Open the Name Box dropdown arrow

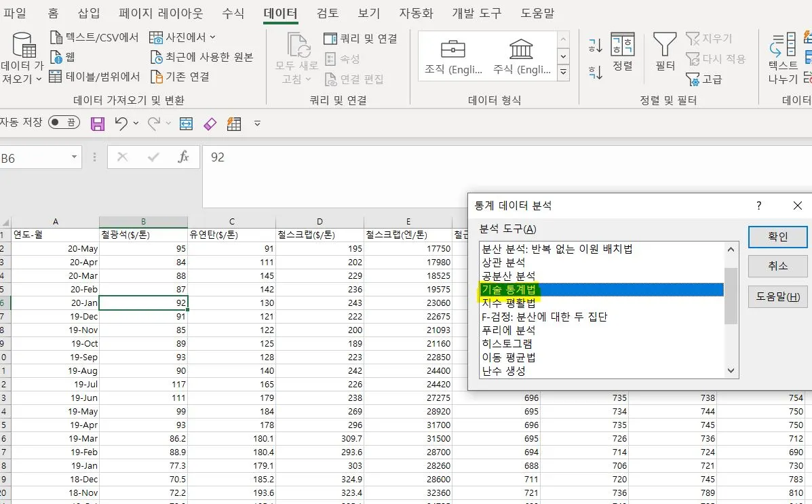74,157
